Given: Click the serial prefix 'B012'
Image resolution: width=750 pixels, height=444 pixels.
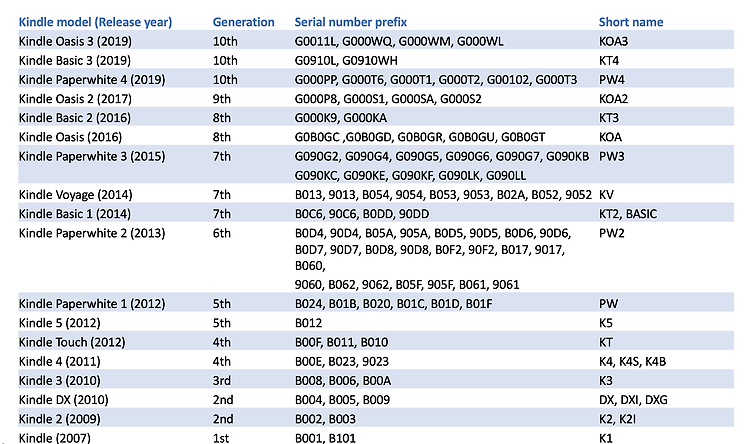Looking at the screenshot, I should click(x=308, y=323).
